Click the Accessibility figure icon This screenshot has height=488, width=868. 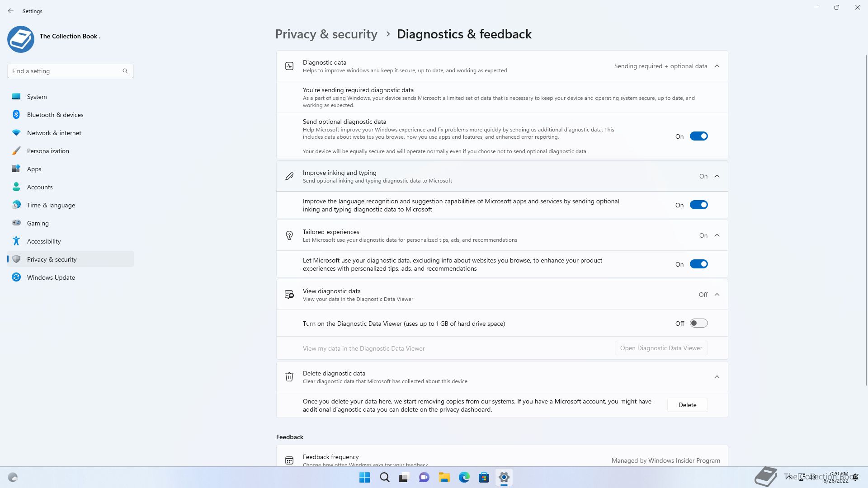(x=16, y=241)
